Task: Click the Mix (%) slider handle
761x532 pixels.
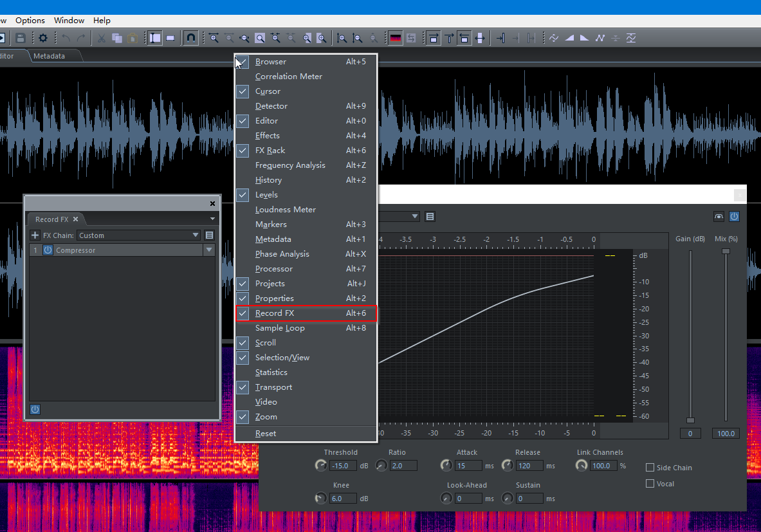Action: click(x=726, y=252)
